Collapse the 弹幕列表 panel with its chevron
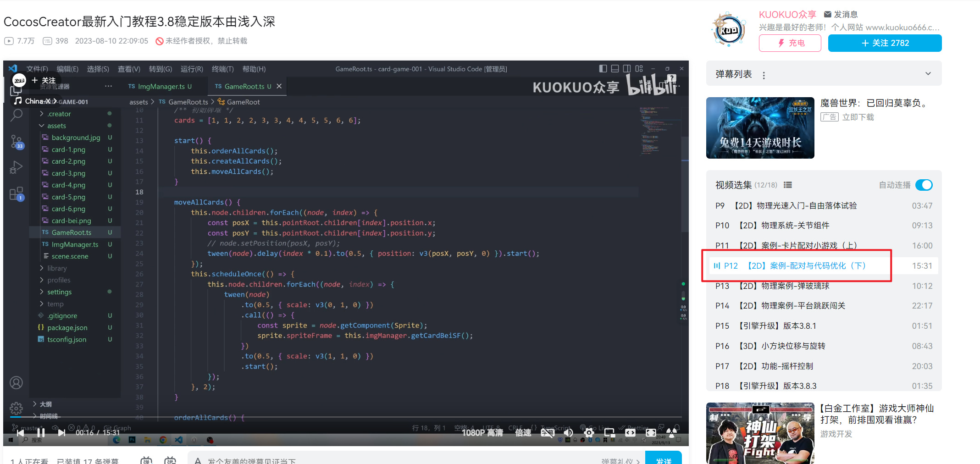 click(x=928, y=73)
